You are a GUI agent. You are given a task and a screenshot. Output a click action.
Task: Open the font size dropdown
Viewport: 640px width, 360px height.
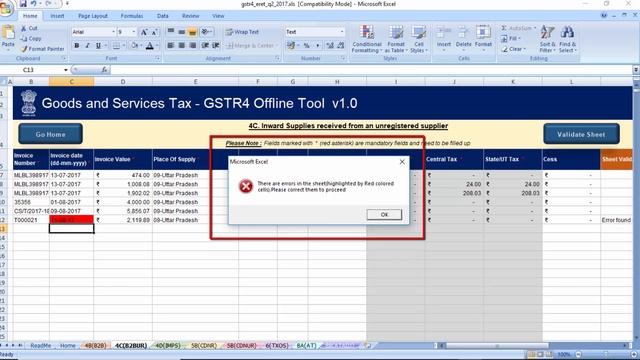pos(133,32)
